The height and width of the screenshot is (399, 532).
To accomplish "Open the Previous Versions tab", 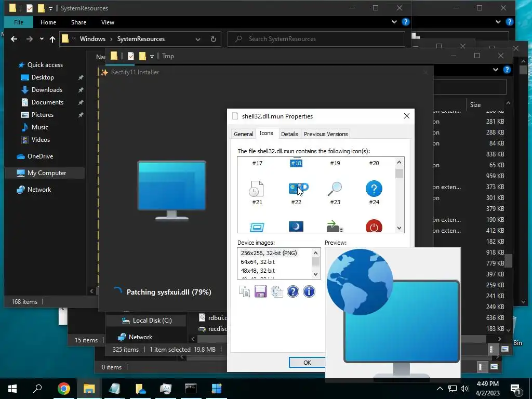I will click(x=326, y=134).
